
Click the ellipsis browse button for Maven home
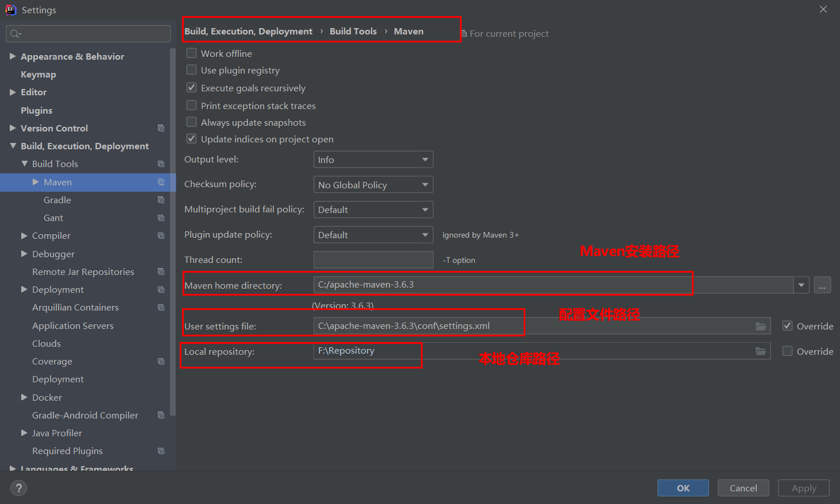click(x=823, y=285)
